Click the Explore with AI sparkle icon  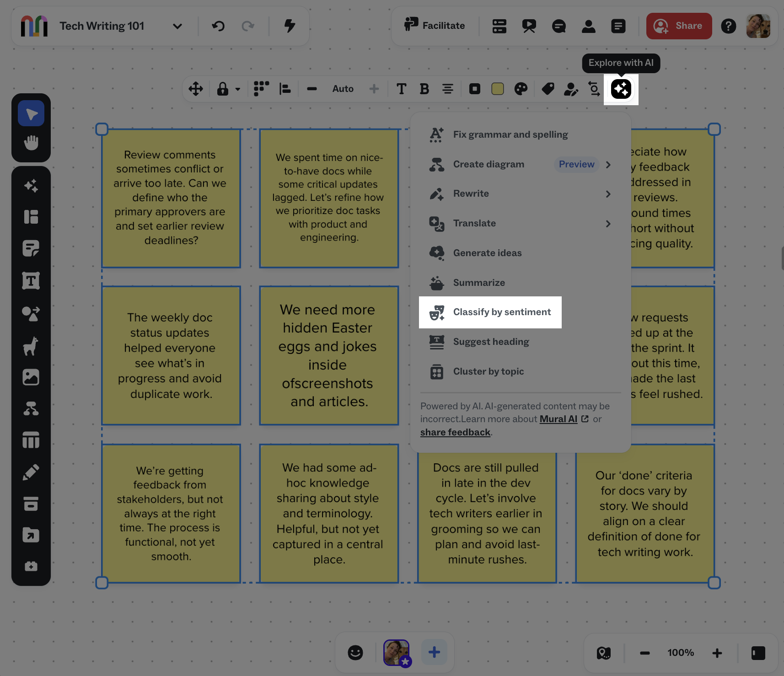pyautogui.click(x=621, y=89)
